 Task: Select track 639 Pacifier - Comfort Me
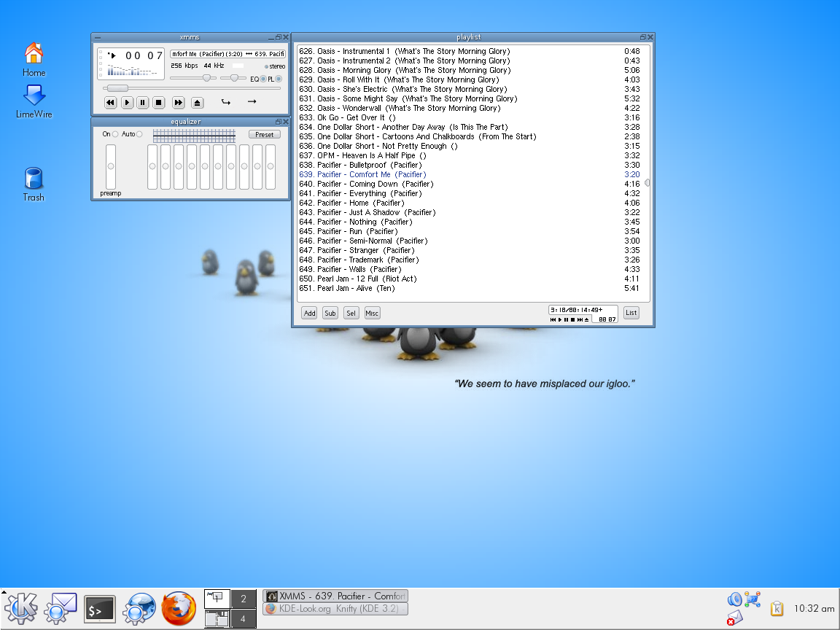click(x=470, y=175)
